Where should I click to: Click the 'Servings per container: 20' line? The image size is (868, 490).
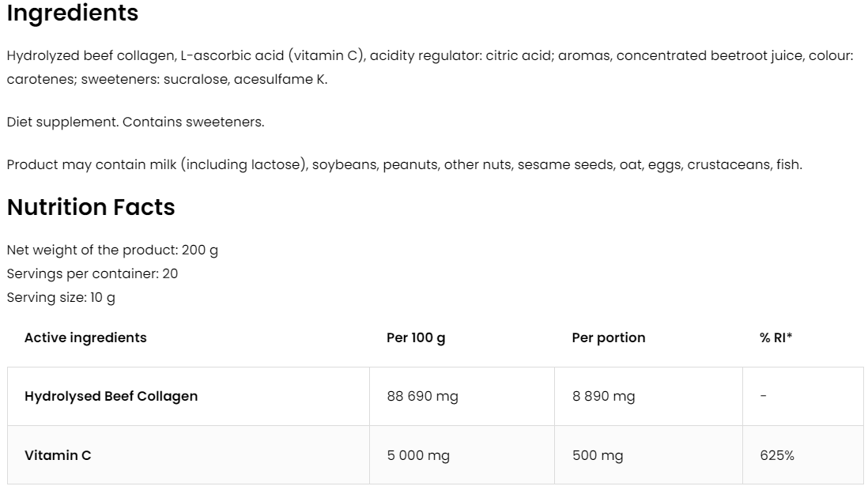(92, 273)
